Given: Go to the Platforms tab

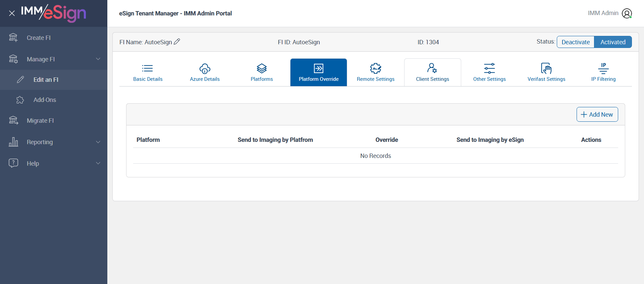Looking at the screenshot, I should pos(262,72).
